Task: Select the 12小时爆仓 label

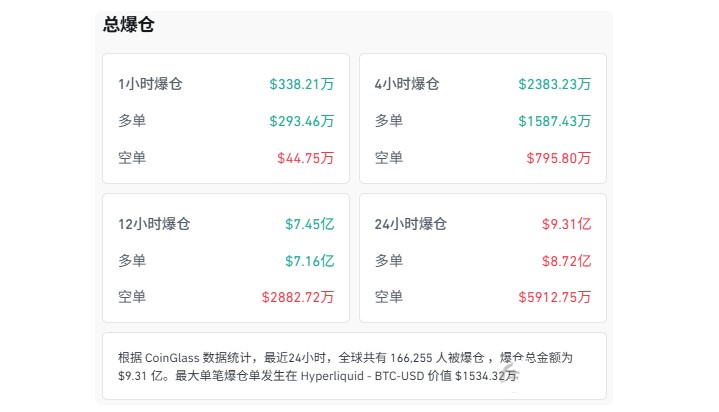Action: (154, 224)
